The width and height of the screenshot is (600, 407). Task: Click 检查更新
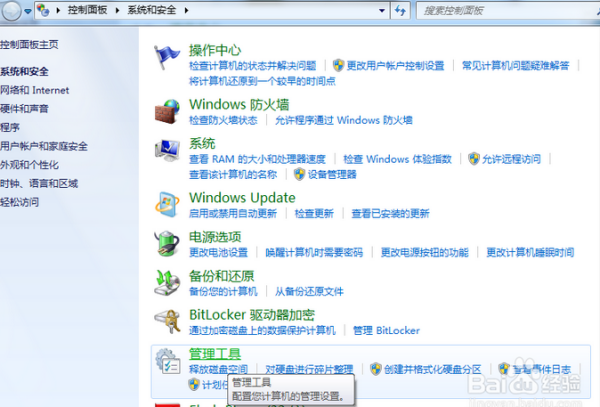[314, 213]
